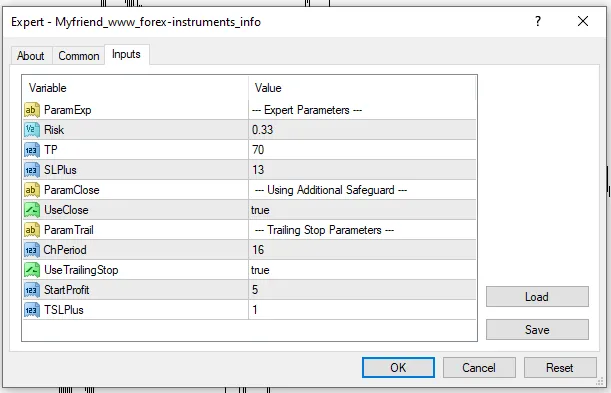Select the UseClose value true
The height and width of the screenshot is (393, 611).
tap(260, 210)
